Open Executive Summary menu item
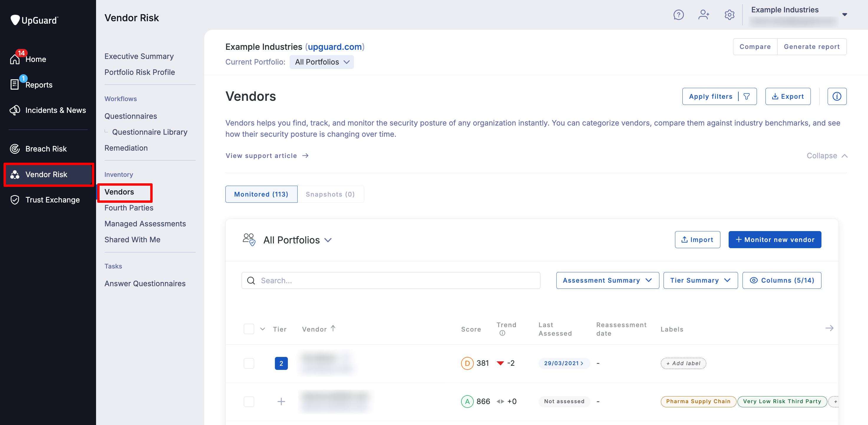 [139, 56]
